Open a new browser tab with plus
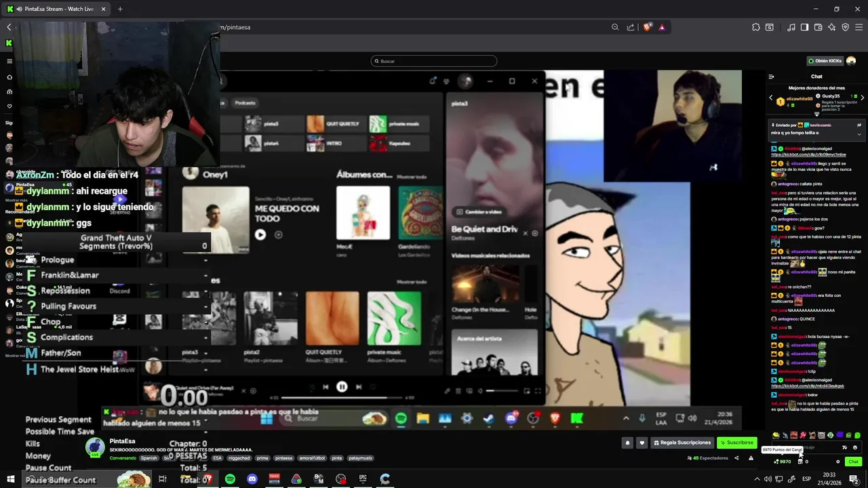This screenshot has height=488, width=868. (x=120, y=9)
